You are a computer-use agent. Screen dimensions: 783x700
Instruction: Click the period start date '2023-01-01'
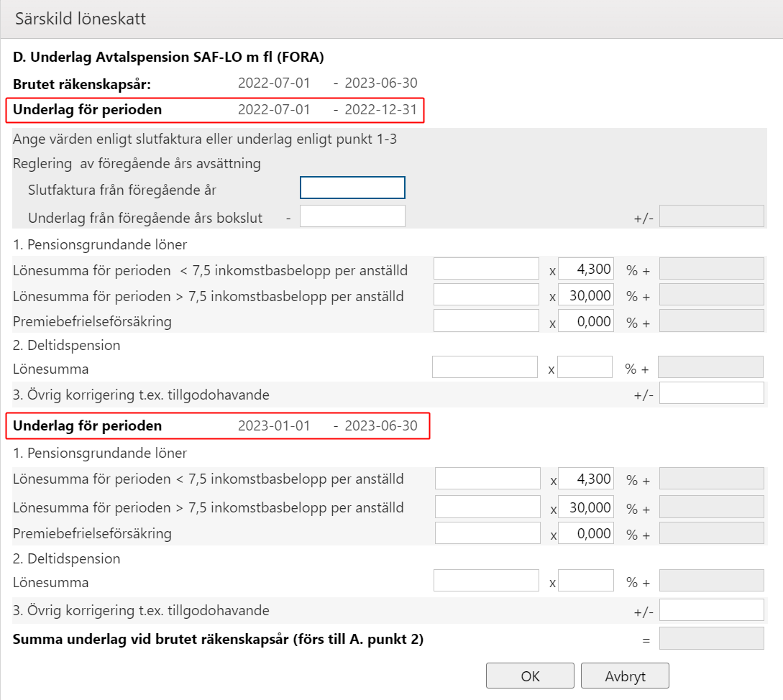point(274,426)
